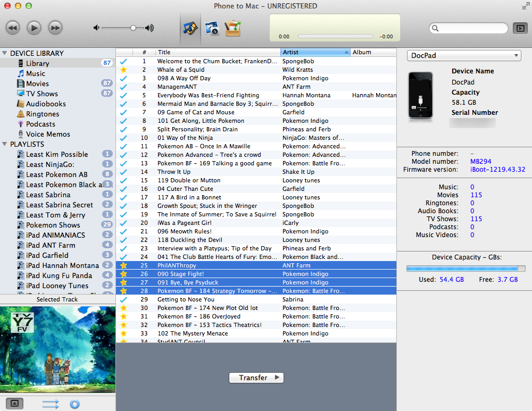Viewport: 532px width, 411px height.
Task: Click the rewind/previous track button
Action: coord(13,28)
